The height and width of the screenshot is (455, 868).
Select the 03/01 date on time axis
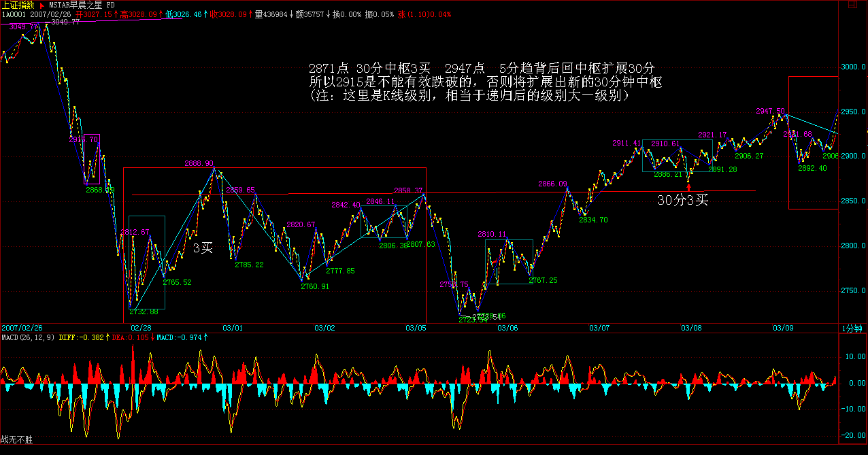point(233,328)
